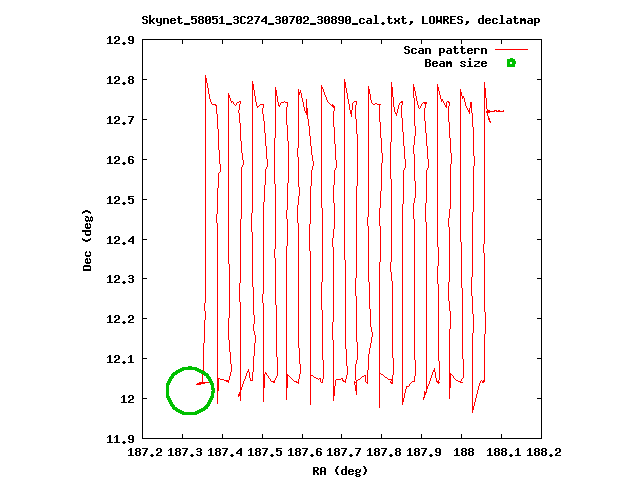Click the 12.5 tick label on the y-axis

(120, 200)
